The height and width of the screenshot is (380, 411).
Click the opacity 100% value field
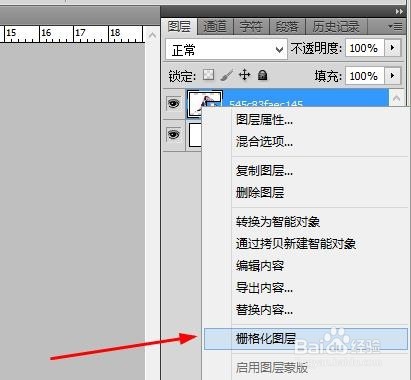[365, 48]
